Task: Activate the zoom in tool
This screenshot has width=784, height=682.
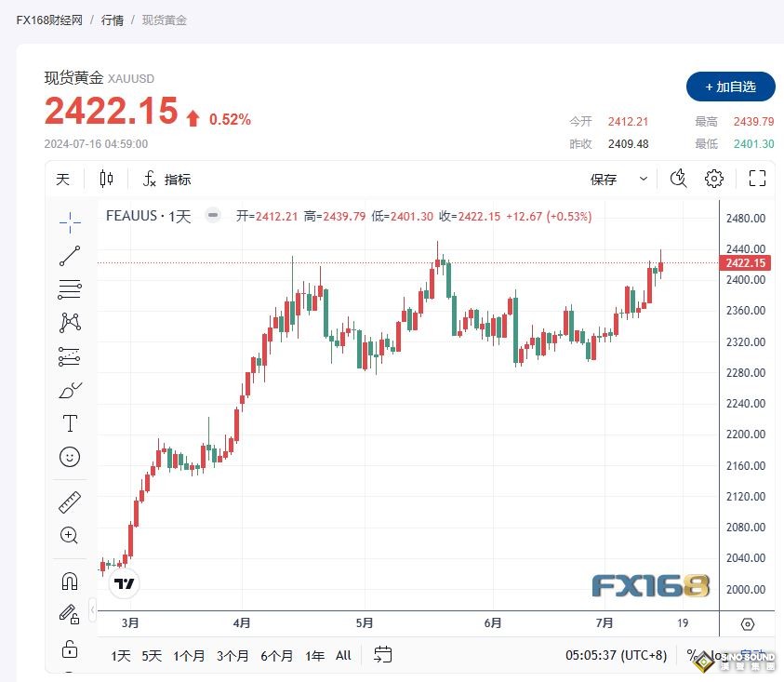Action: tap(69, 535)
